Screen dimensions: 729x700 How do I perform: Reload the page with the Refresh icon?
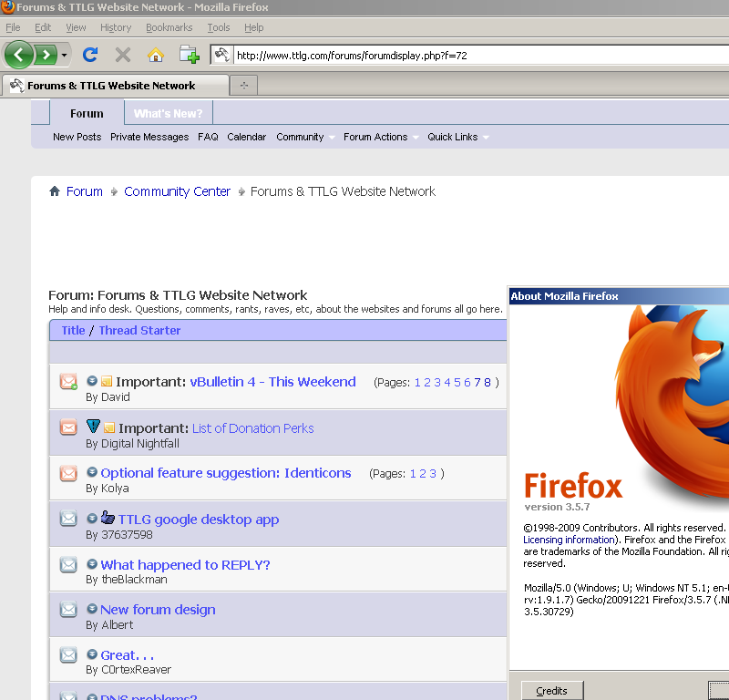click(x=90, y=55)
